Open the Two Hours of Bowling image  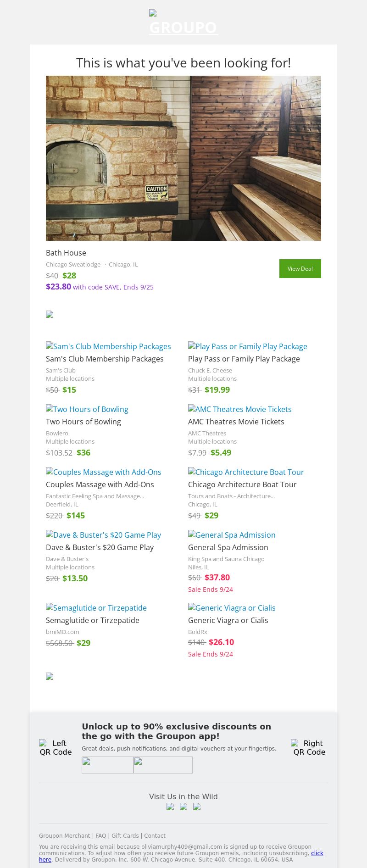pos(87,409)
